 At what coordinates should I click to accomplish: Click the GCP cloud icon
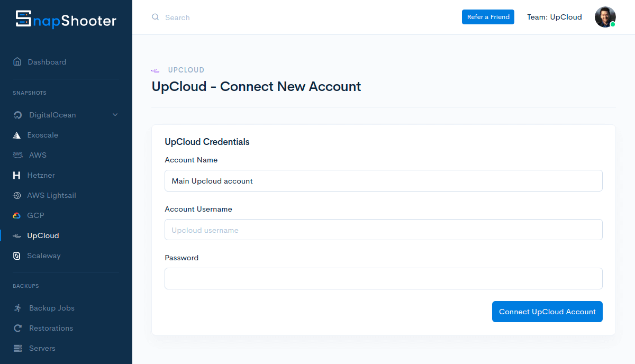click(17, 215)
